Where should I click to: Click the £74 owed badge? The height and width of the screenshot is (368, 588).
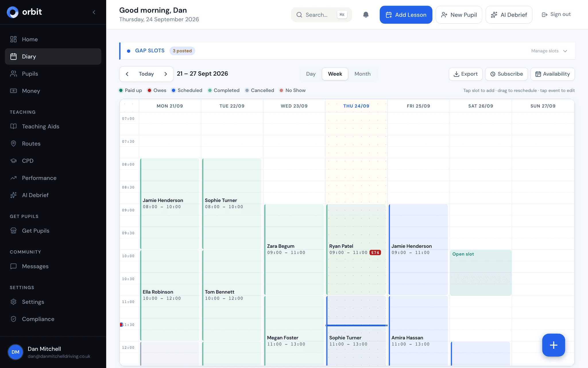pos(375,253)
